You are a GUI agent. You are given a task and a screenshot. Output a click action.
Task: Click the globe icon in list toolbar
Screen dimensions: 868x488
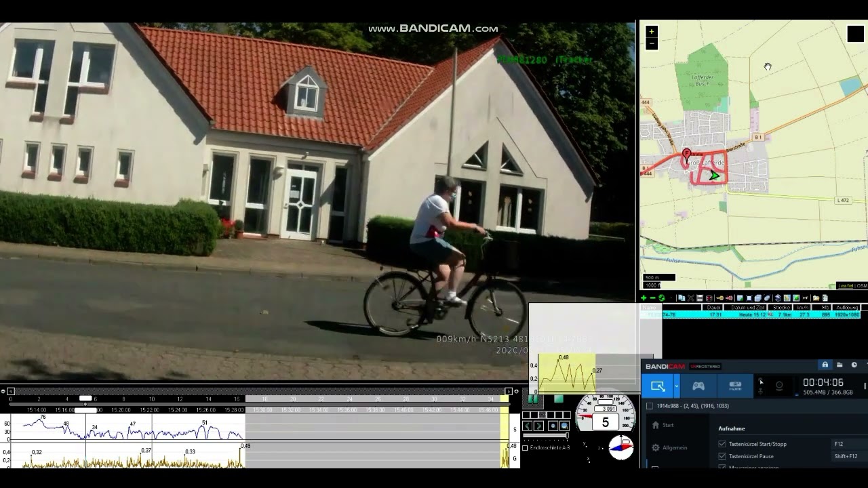point(778,298)
